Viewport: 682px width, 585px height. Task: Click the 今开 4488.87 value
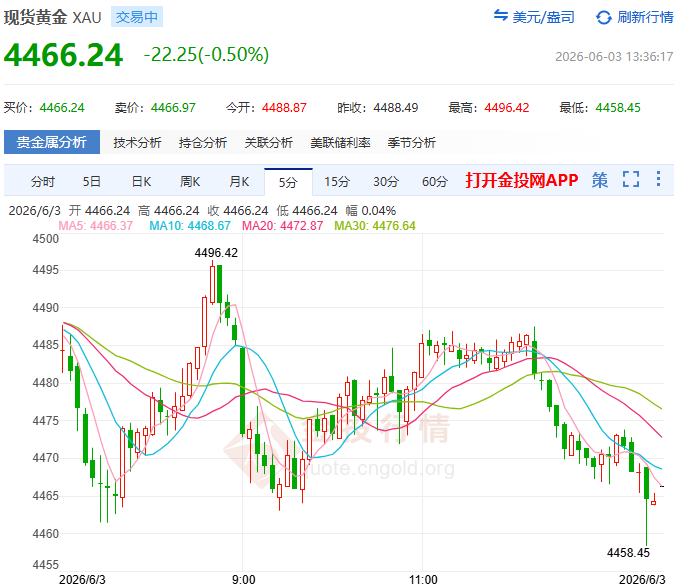pyautogui.click(x=284, y=107)
